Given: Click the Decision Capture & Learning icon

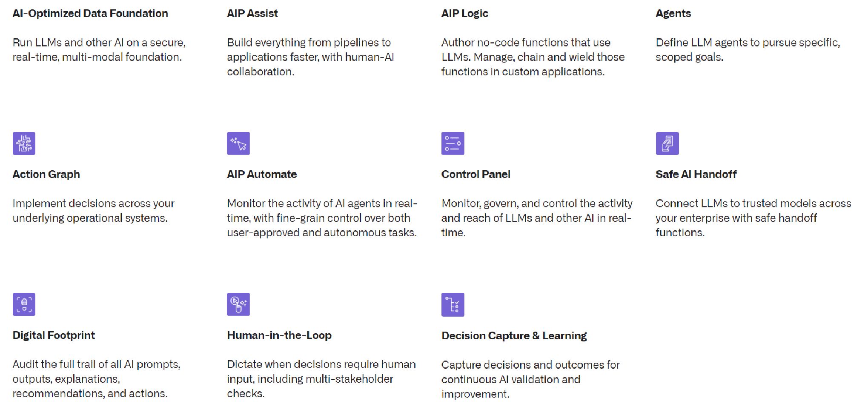Looking at the screenshot, I should click(x=453, y=305).
